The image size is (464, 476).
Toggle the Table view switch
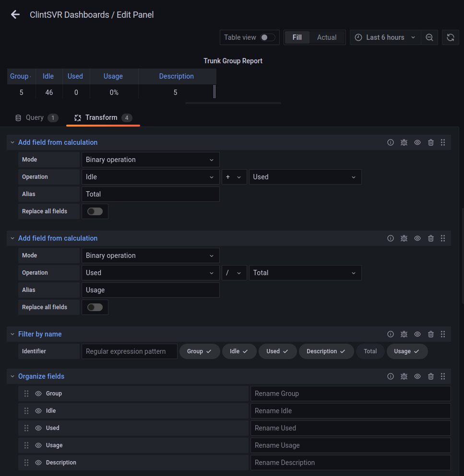[267, 37]
